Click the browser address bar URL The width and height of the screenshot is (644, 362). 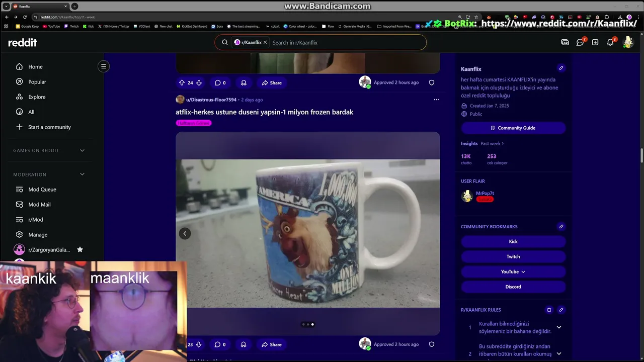point(68,17)
